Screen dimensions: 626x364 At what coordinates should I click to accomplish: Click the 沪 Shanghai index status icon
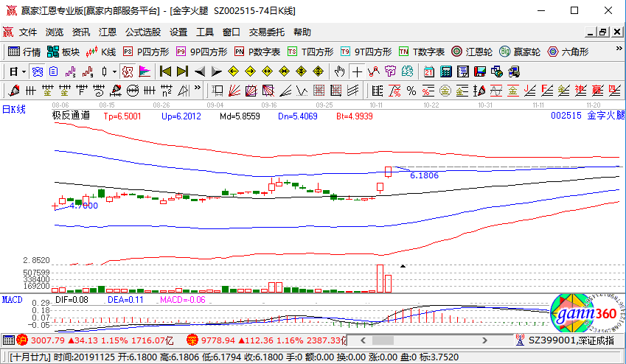(x=21, y=340)
